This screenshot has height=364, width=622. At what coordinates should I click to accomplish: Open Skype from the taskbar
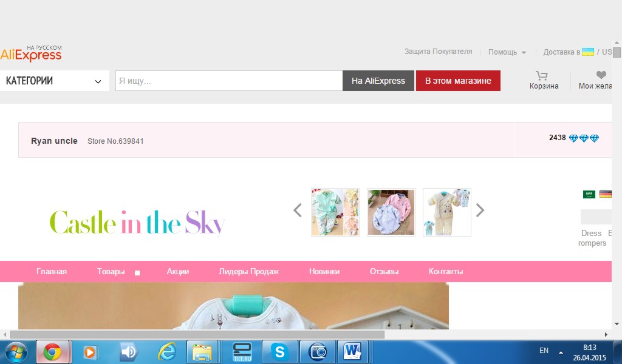point(279,352)
